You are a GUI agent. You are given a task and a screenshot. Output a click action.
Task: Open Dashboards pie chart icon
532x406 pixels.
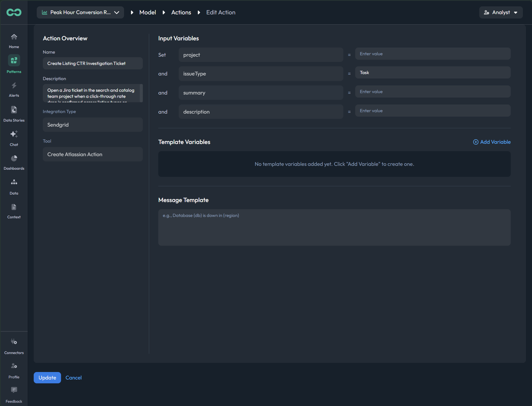[14, 158]
